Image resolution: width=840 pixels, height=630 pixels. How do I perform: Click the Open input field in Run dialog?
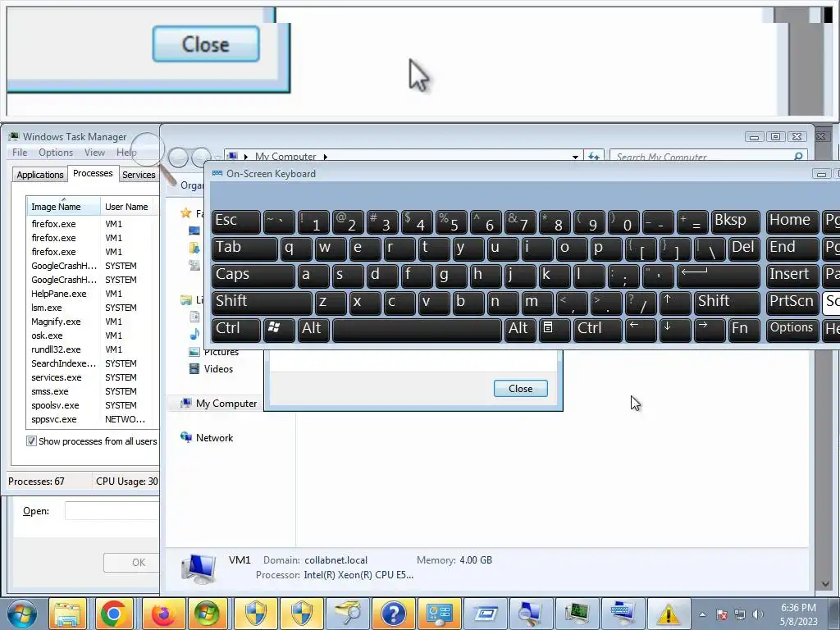pos(112,510)
